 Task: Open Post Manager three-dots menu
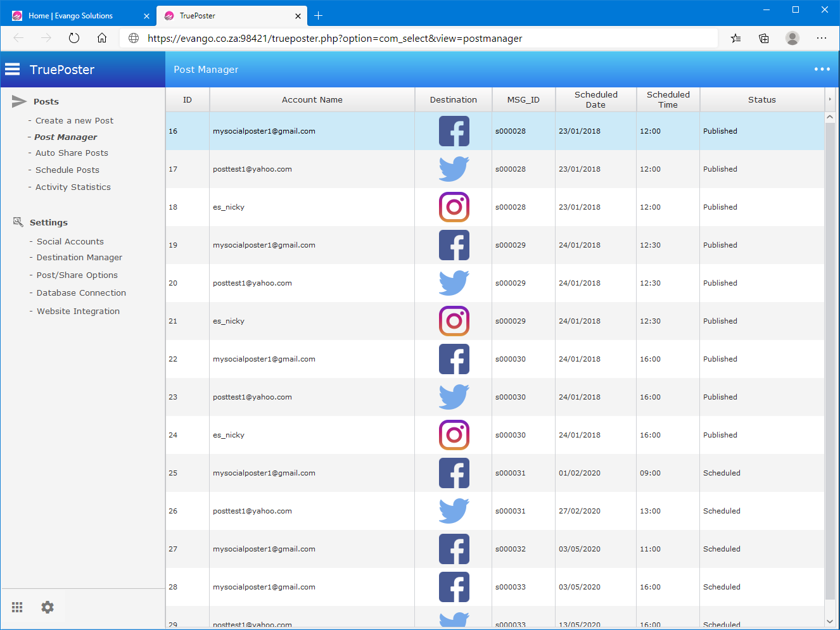pyautogui.click(x=822, y=70)
